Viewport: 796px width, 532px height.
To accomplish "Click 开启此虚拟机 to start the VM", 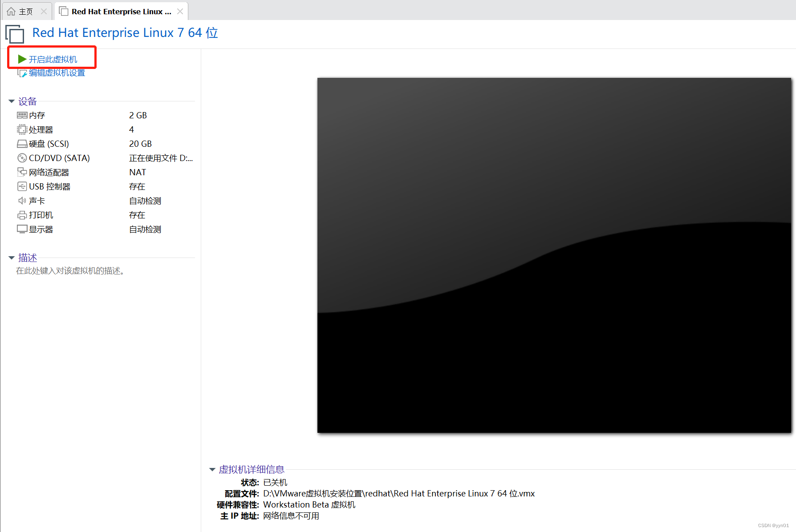I will point(53,58).
